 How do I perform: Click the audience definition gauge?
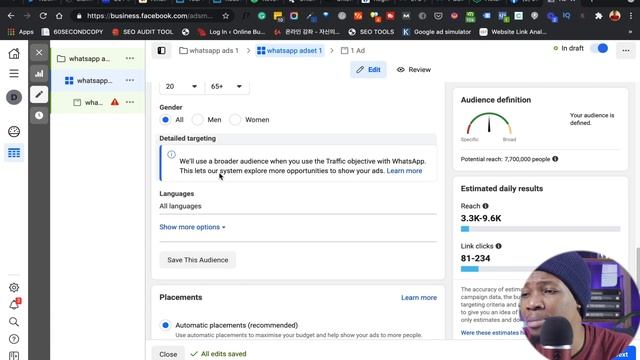point(489,124)
